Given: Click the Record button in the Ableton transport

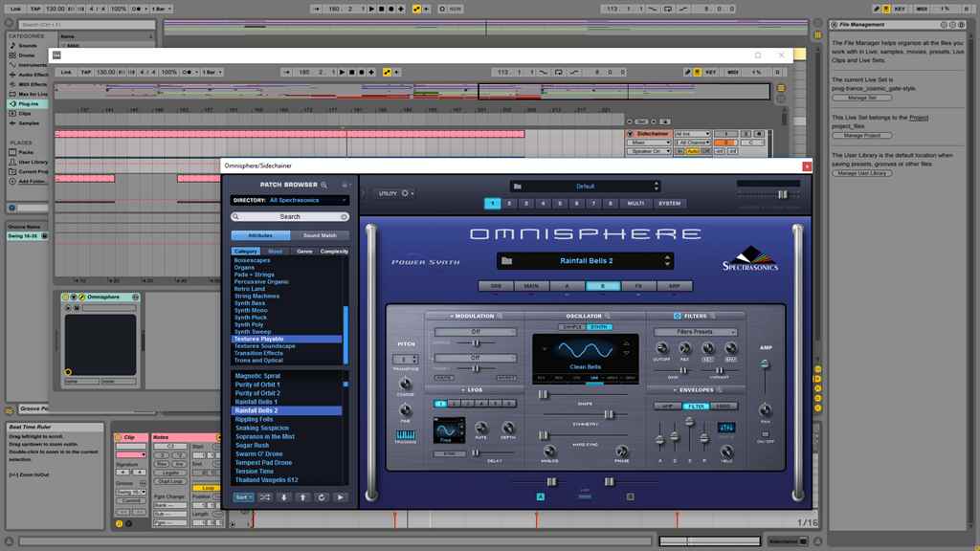Looking at the screenshot, I should click(361, 73).
